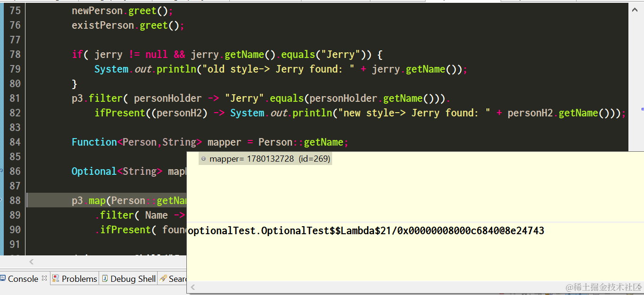Screen dimensions: 644x295
Task: Close the Console view tab
Action: [44, 278]
